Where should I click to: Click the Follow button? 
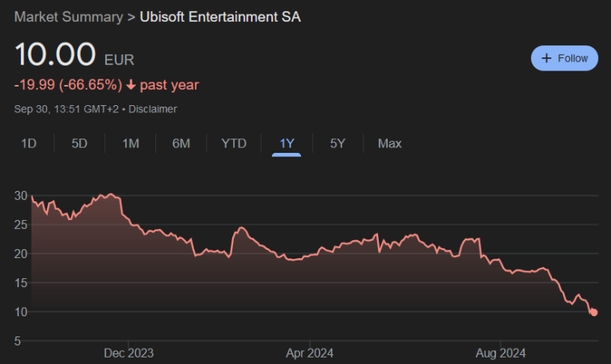click(x=564, y=58)
